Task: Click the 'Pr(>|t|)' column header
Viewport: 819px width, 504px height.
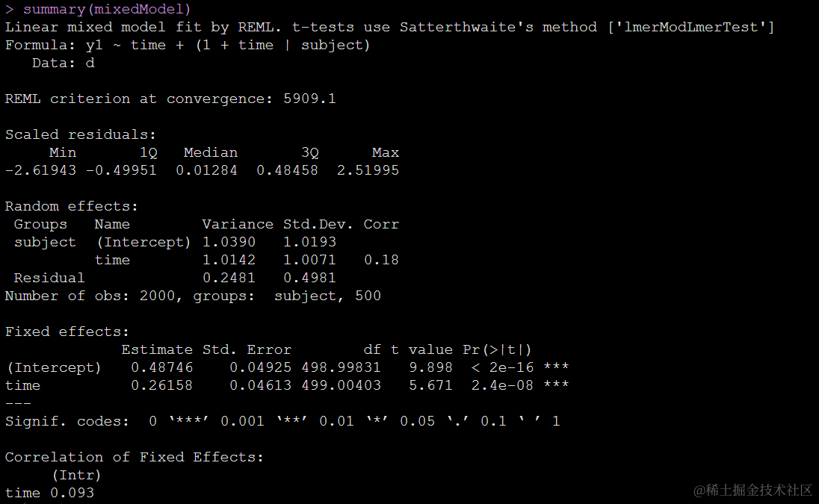Action: point(497,349)
